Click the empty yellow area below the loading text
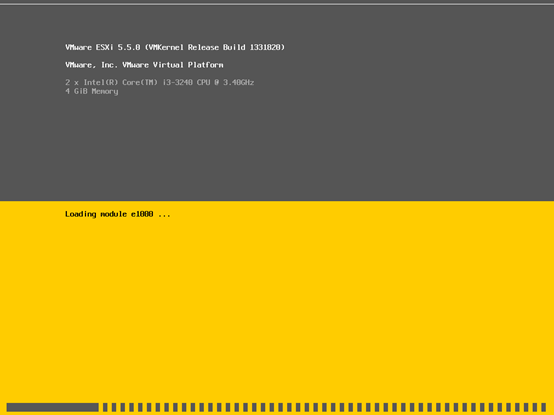Screen dimensions: 554x415 point(277,307)
